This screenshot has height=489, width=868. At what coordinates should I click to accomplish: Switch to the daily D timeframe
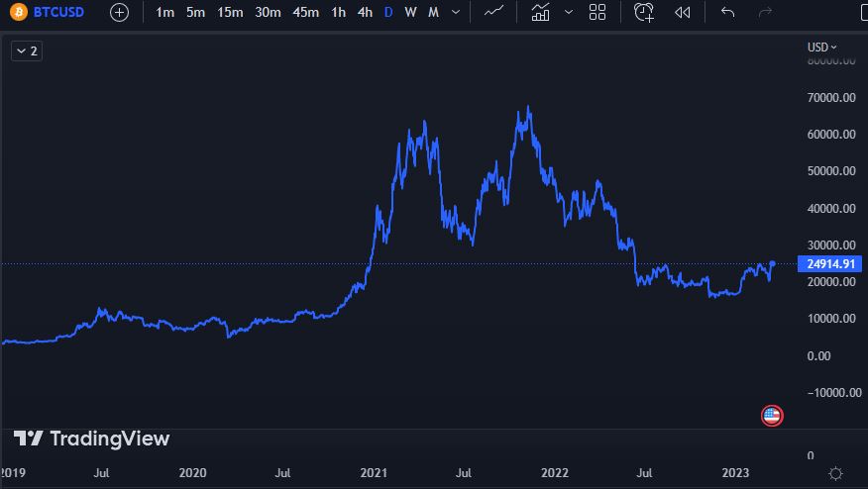point(388,12)
